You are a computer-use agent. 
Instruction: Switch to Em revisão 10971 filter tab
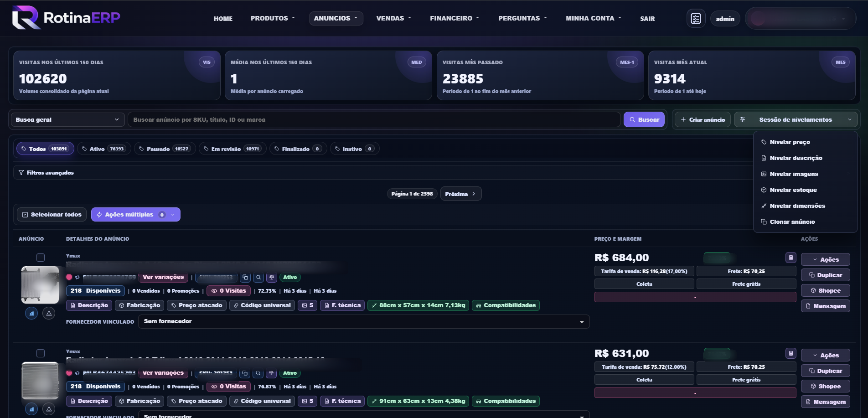tap(232, 149)
